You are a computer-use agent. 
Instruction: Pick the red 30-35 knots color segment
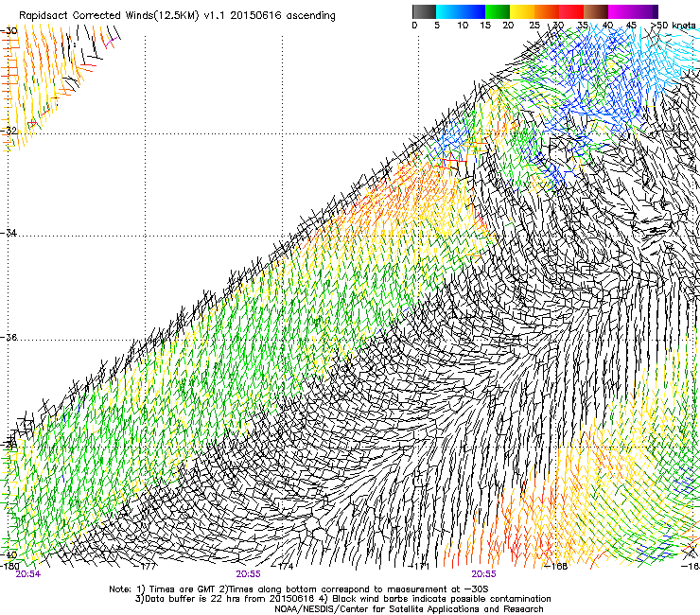tap(571, 11)
